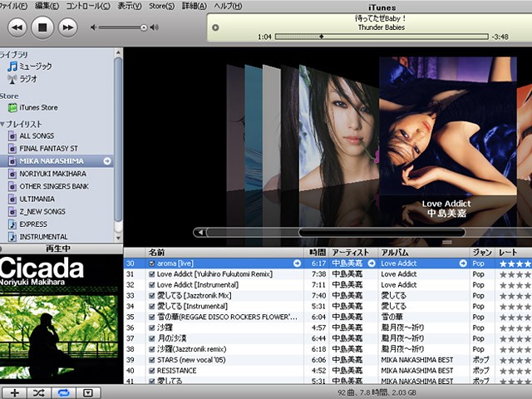The height and width of the screenshot is (399, 532).
Task: Open the 表示(V) menu
Action: 130,6
